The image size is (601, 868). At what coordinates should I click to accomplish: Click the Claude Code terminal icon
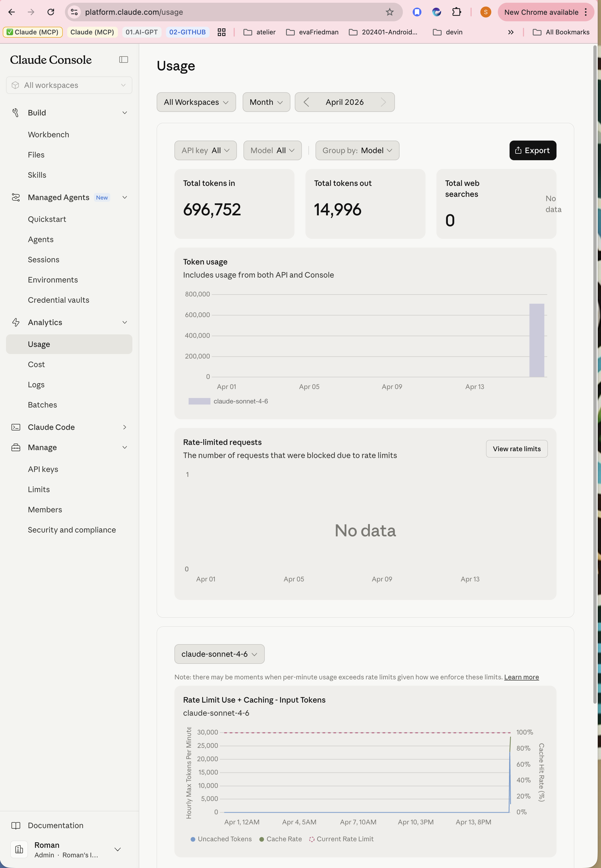click(16, 427)
